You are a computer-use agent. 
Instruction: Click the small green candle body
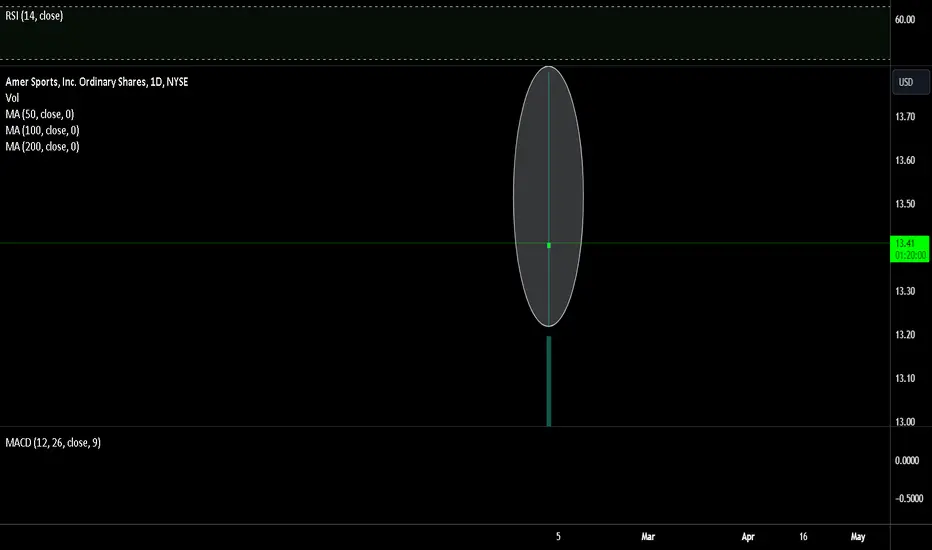pyautogui.click(x=549, y=245)
